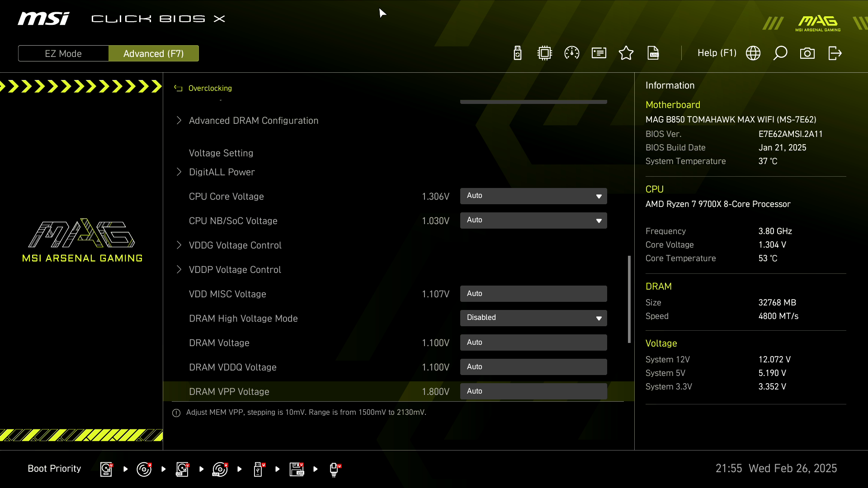Open the BIOS log file viewer

pos(653,53)
